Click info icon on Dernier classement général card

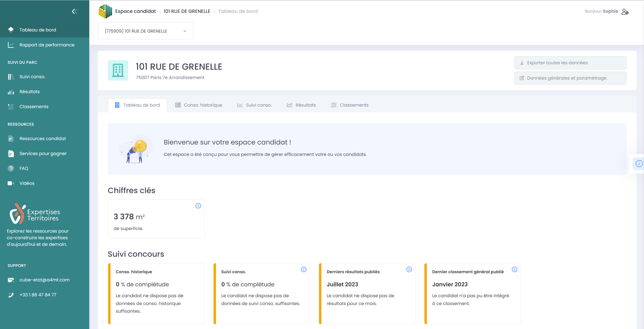pos(514,269)
